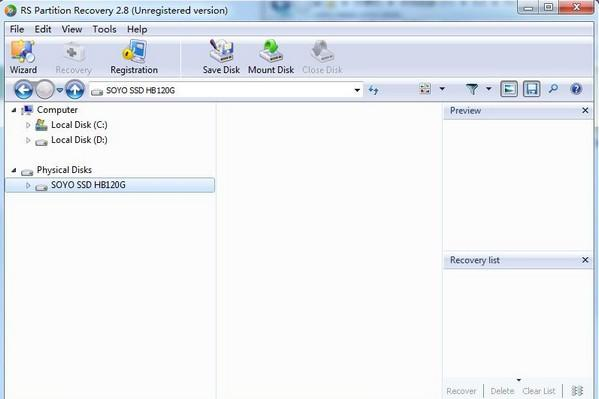
Task: Expand Local Disk (C:) node
Action: pyautogui.click(x=28, y=125)
